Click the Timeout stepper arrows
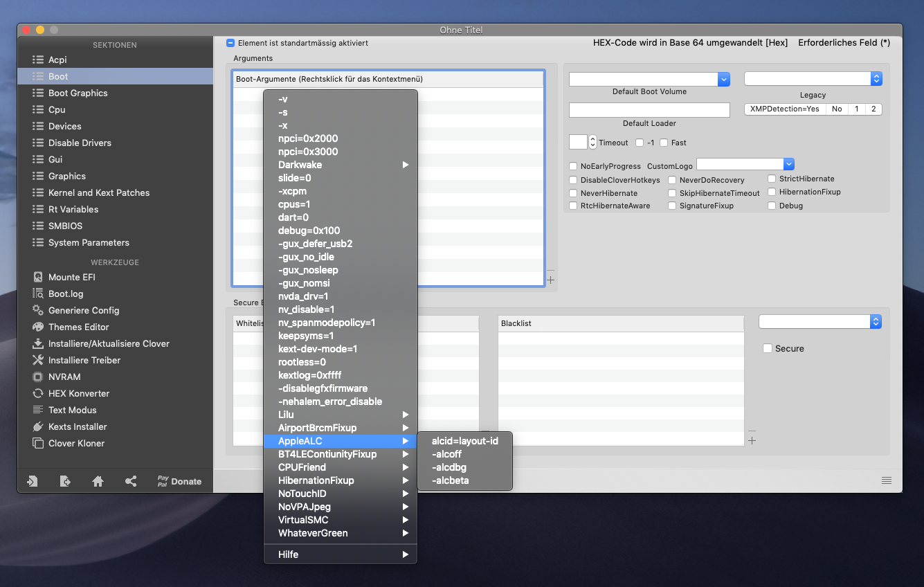 (x=592, y=143)
